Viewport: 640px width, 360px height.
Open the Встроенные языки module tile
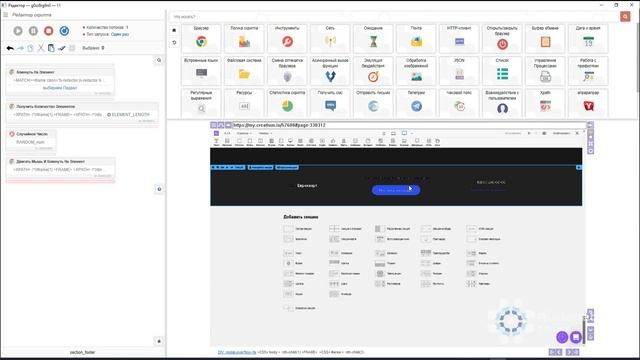pyautogui.click(x=201, y=71)
